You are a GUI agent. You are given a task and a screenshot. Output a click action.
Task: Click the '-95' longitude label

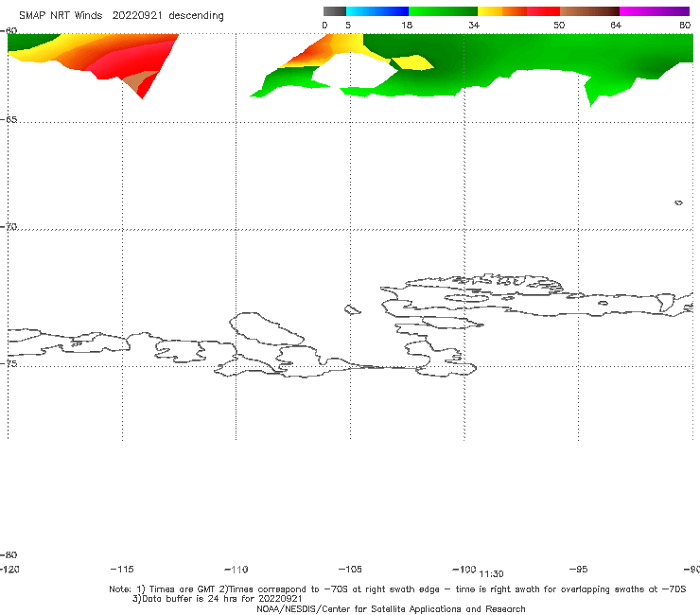[579, 569]
